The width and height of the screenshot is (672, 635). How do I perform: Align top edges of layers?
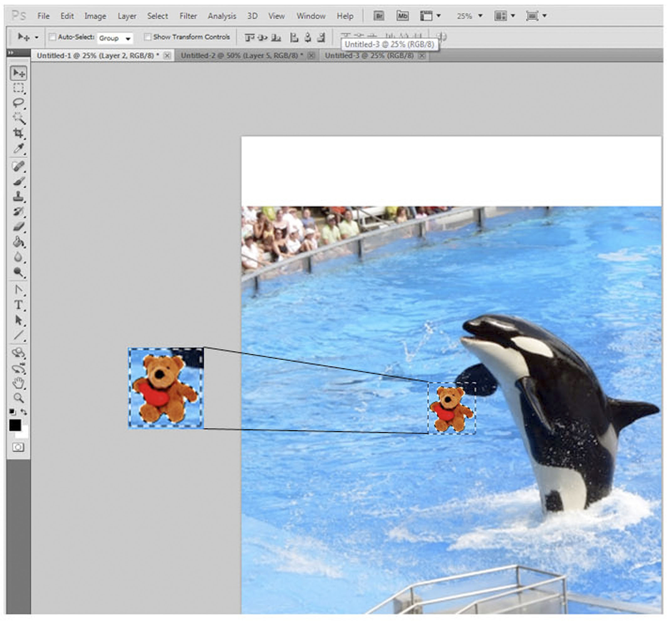[249, 37]
